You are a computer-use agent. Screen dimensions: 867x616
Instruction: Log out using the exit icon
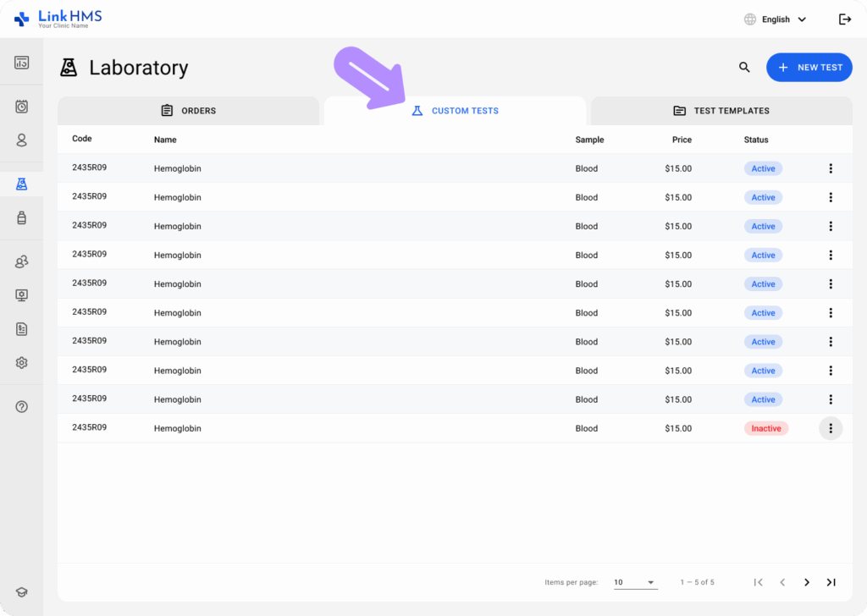click(844, 19)
